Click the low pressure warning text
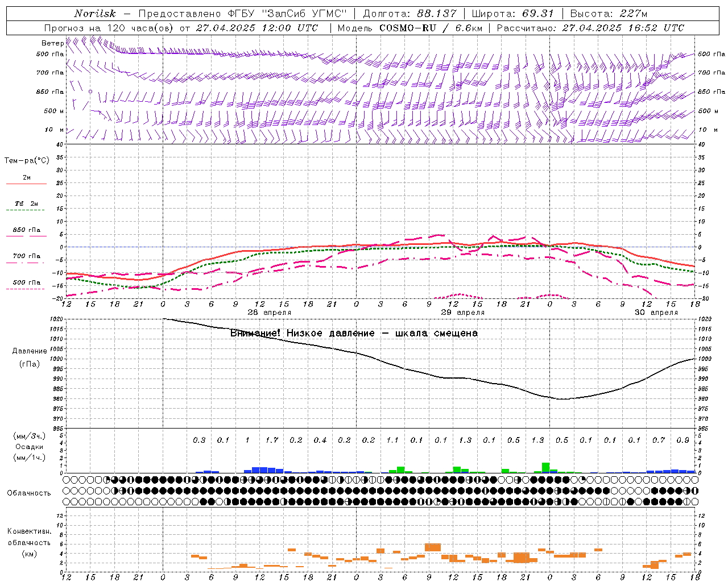The image size is (728, 582). click(354, 333)
